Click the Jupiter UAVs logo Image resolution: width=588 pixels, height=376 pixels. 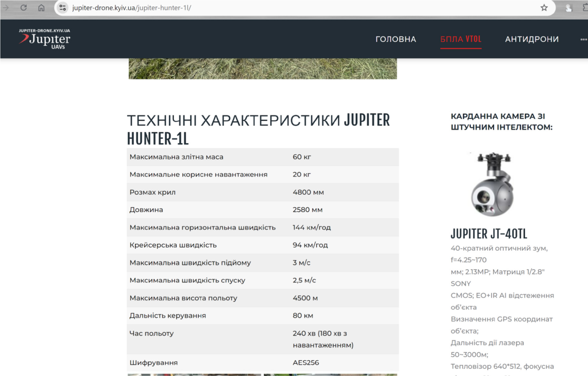[x=45, y=39]
